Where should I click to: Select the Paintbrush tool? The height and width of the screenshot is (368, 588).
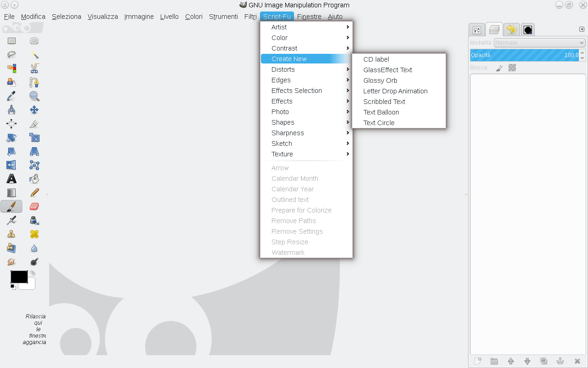pyautogui.click(x=11, y=207)
